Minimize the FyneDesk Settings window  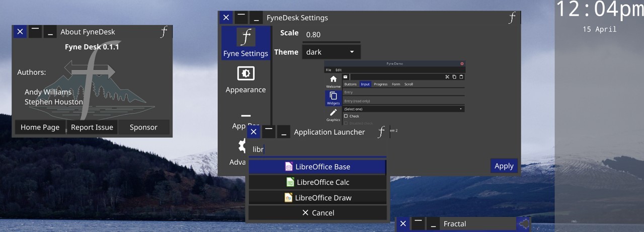[256, 18]
